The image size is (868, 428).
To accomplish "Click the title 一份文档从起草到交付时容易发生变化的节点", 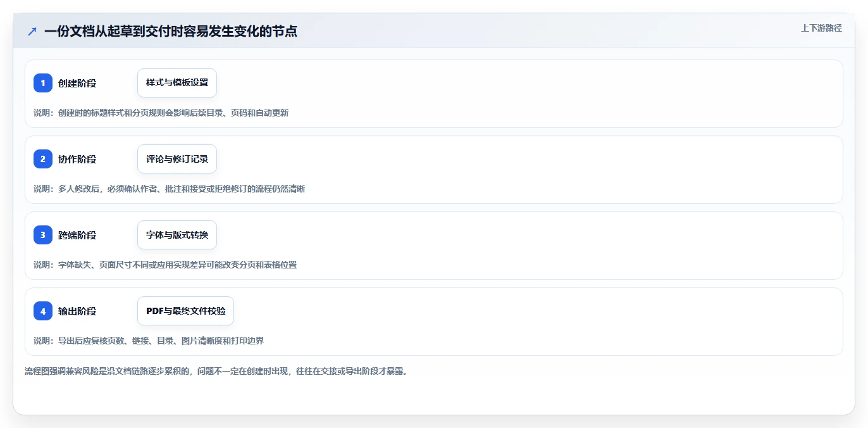I will click(171, 31).
